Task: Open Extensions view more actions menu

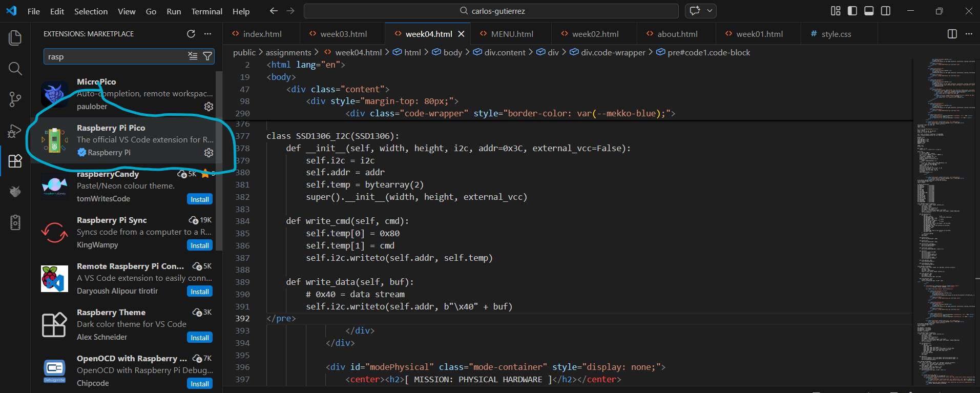Action: tap(207, 34)
